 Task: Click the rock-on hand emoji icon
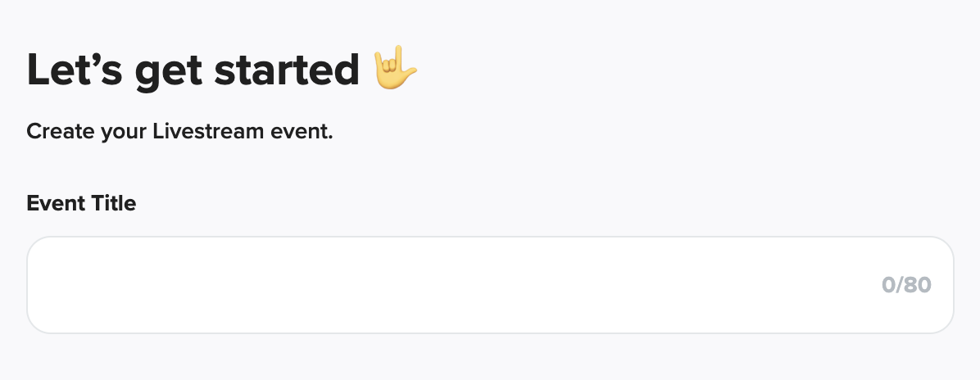(x=395, y=70)
